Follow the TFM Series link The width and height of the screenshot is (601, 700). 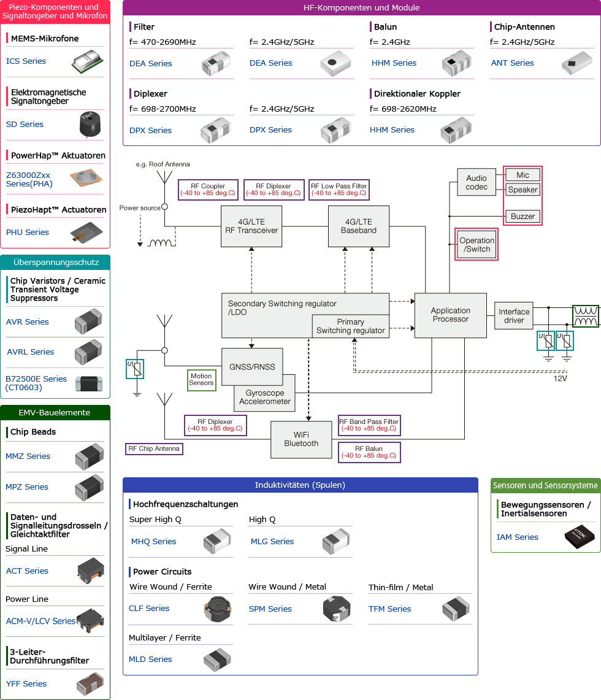(x=389, y=609)
